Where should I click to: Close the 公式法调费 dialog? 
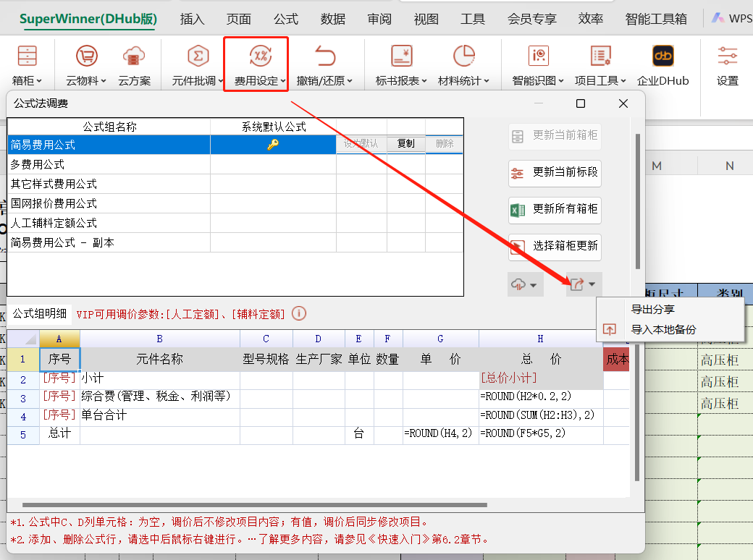pos(623,103)
